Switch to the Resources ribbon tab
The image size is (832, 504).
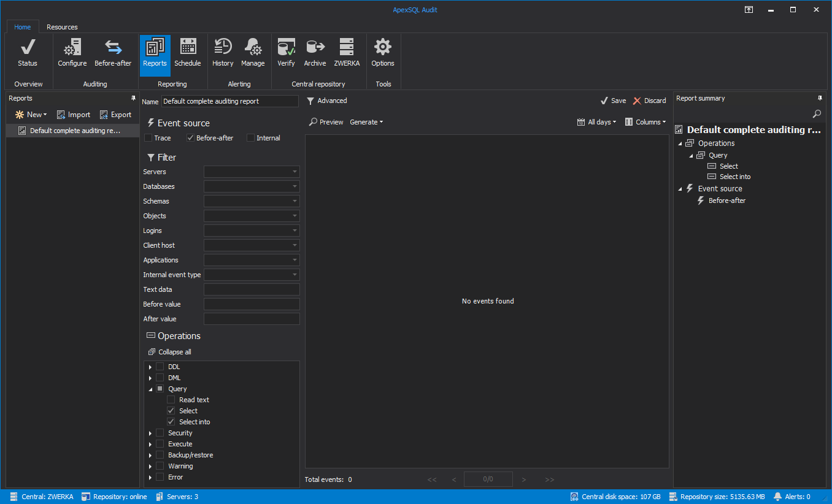pos(62,27)
